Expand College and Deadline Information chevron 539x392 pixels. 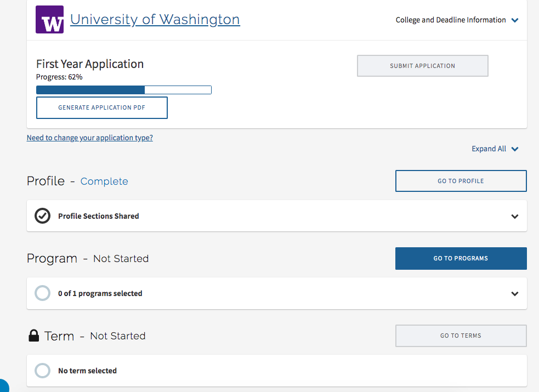[514, 20]
